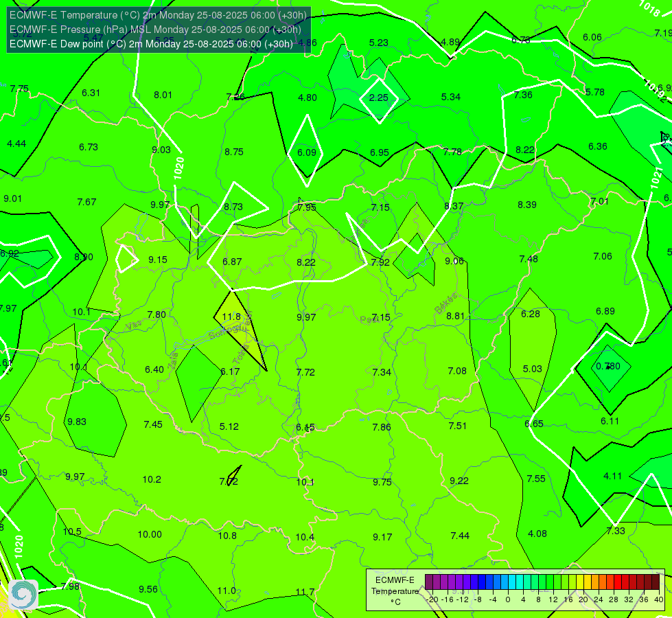Viewport: 672px width, 618px height.
Task: Click the 4.11 value on the map
Action: click(612, 476)
